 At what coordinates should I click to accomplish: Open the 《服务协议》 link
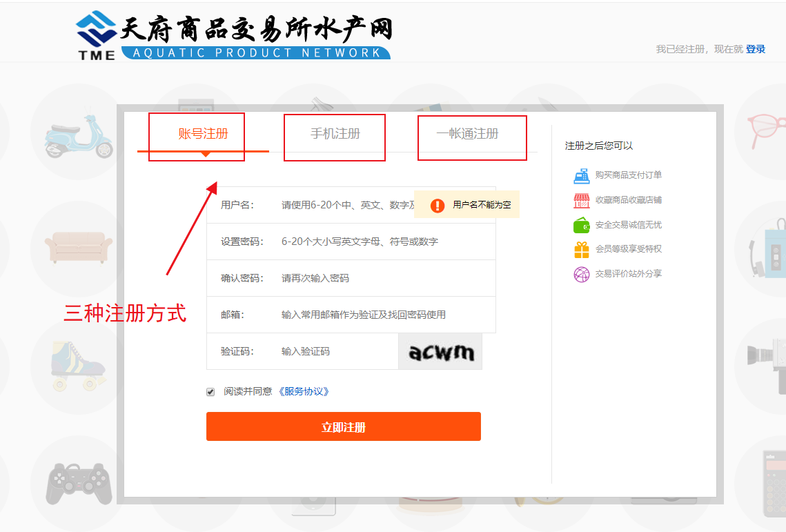(x=304, y=391)
